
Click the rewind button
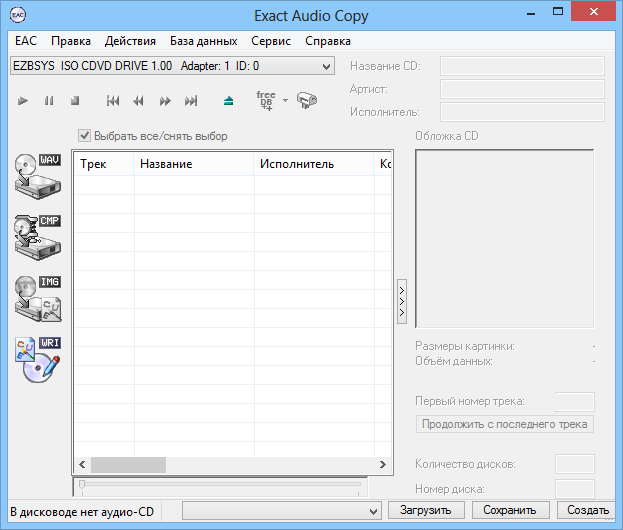point(138,101)
